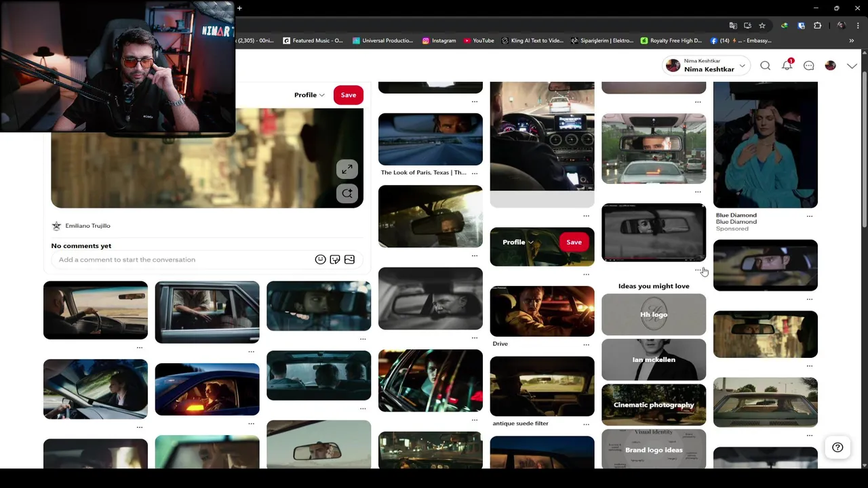Viewport: 868px width, 488px height.
Task: Open sticker picker in comment box
Action: click(x=335, y=260)
